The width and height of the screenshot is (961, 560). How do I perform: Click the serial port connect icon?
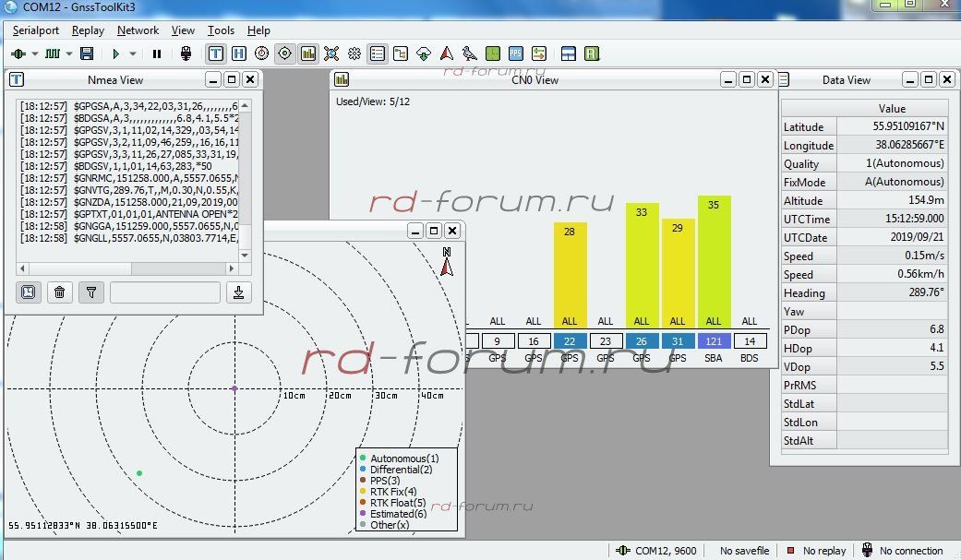point(18,54)
